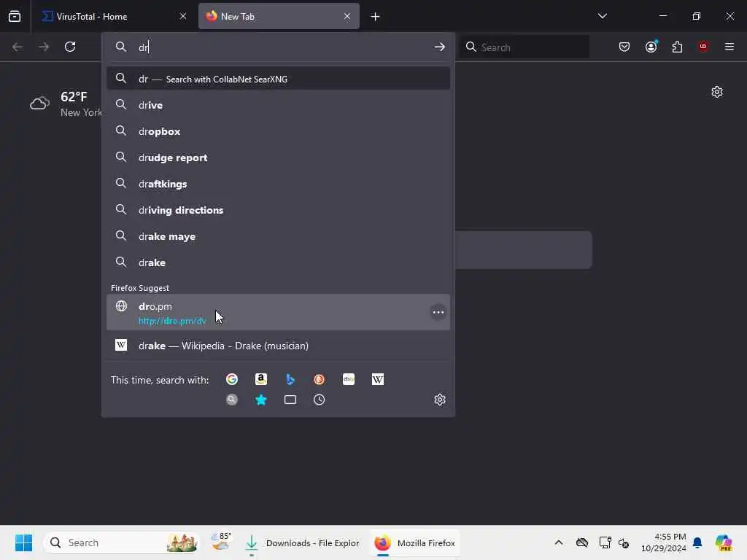Open the Extensions puzzle icon
Screen dimensions: 747x560
click(x=677, y=47)
